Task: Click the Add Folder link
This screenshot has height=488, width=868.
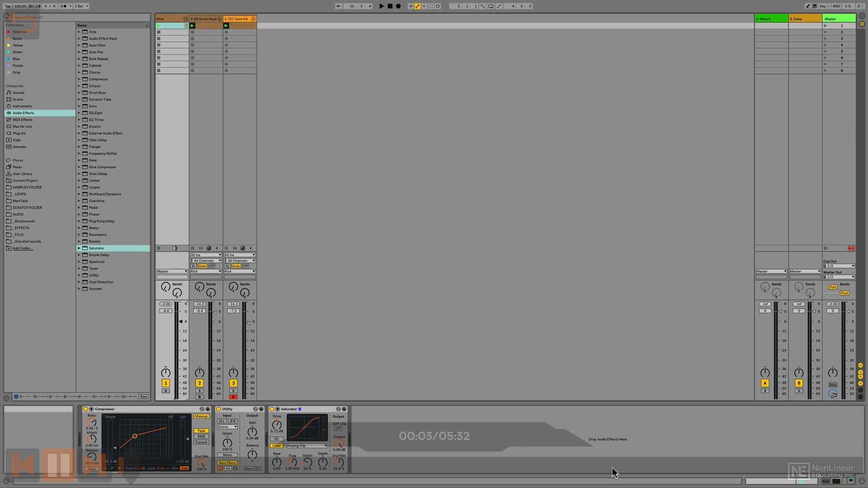Action: [23, 248]
